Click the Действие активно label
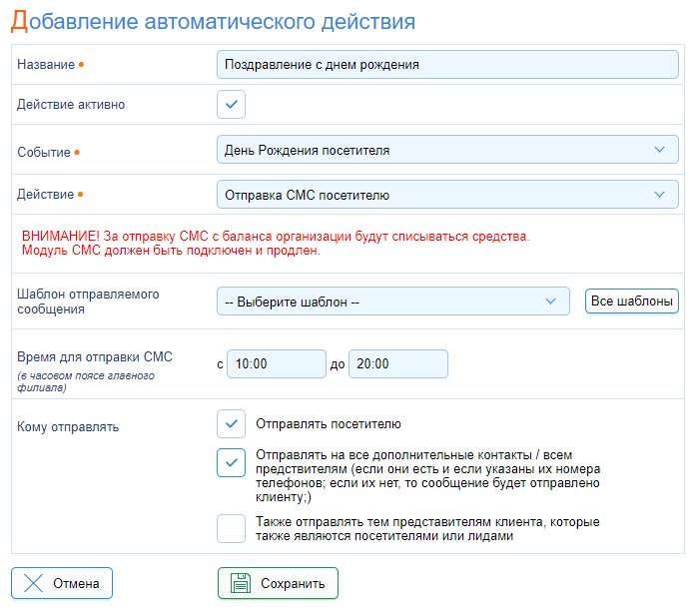Screen dimensions: 697x616 (71, 105)
